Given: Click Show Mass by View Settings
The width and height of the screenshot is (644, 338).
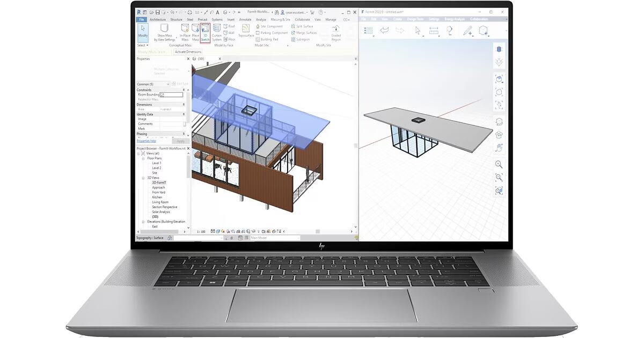Looking at the screenshot, I should (x=165, y=32).
